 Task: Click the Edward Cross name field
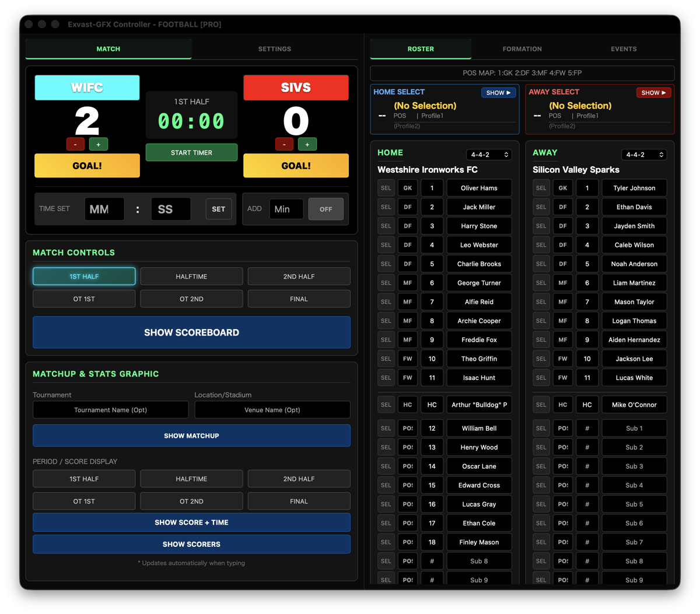(x=479, y=486)
